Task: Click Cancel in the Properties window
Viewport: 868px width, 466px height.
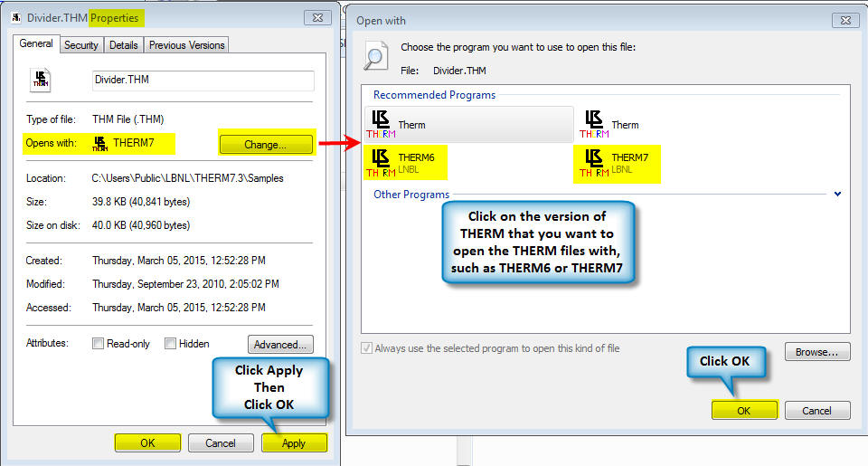Action: (221, 442)
